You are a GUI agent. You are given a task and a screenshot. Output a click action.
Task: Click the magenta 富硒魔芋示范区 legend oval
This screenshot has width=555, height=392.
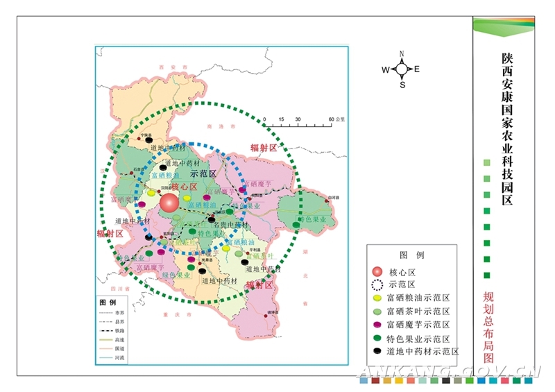(377, 325)
